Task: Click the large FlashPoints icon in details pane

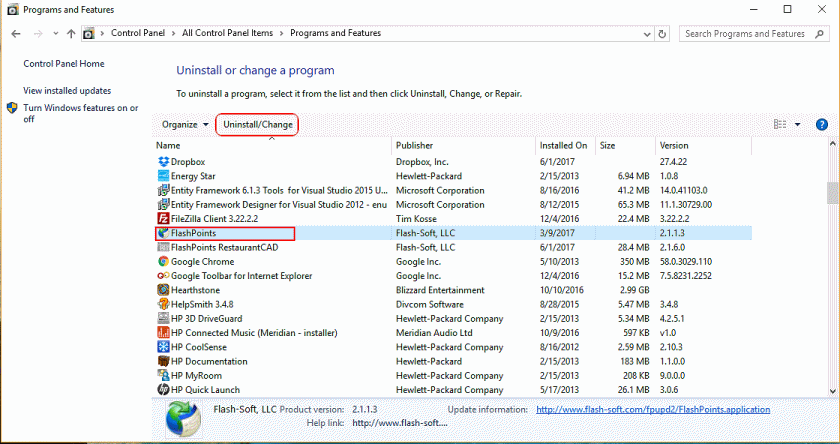Action: click(184, 419)
